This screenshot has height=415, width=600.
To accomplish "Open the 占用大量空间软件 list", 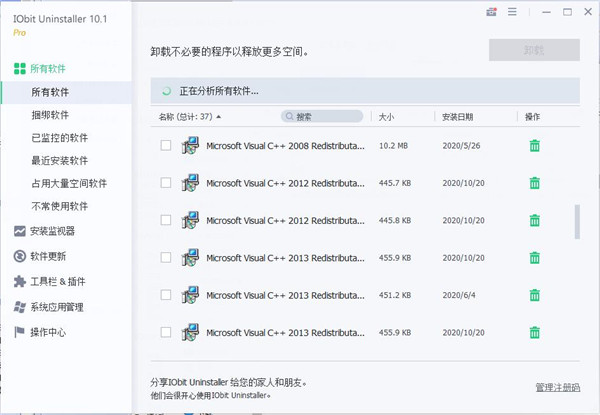I will tap(69, 184).
